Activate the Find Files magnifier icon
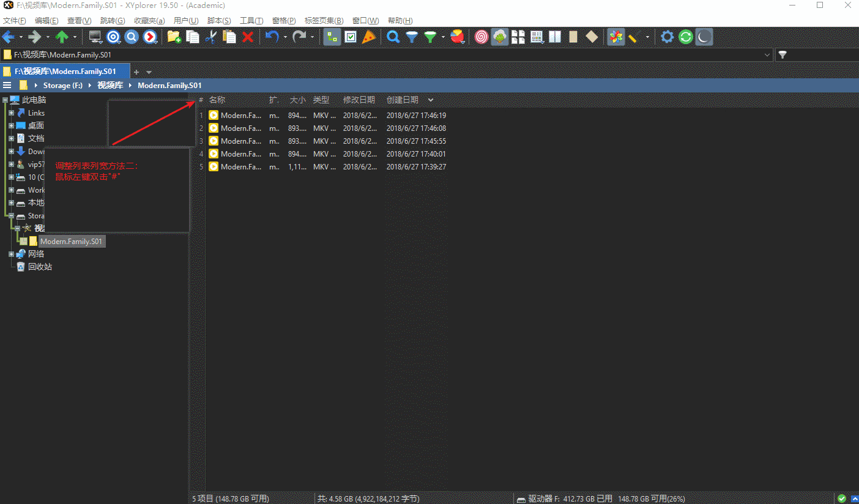Image resolution: width=859 pixels, height=504 pixels. pos(393,37)
